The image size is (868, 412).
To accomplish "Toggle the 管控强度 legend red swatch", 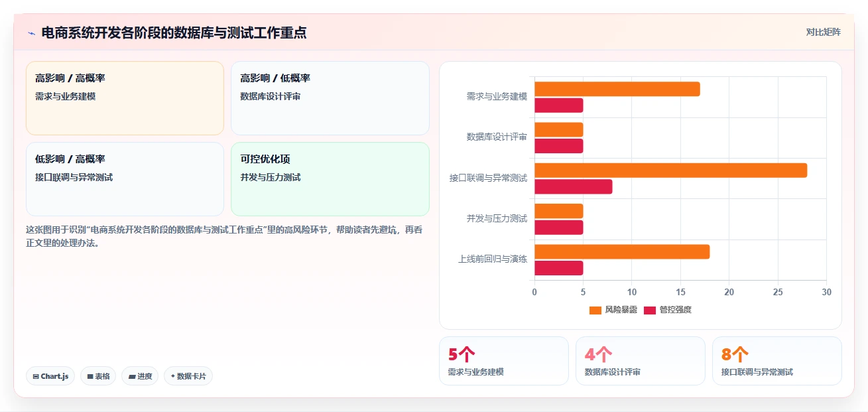I will pos(650,310).
